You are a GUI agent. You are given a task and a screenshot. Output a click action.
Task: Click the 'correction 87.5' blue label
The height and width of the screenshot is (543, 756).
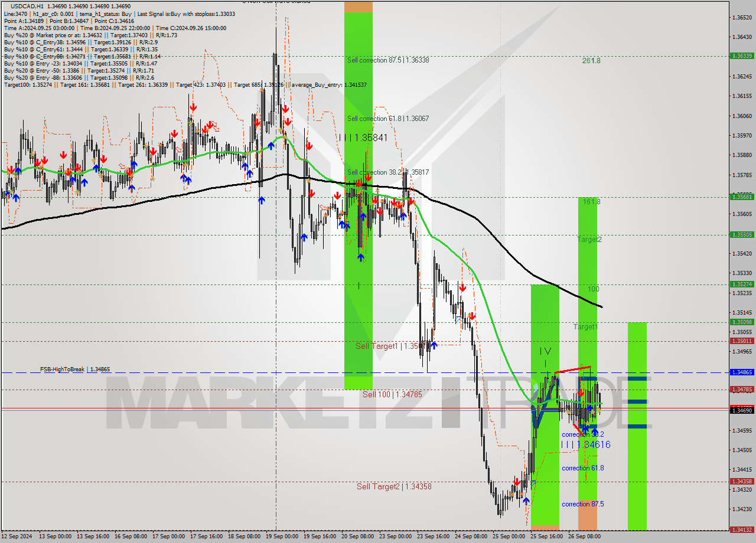click(583, 504)
